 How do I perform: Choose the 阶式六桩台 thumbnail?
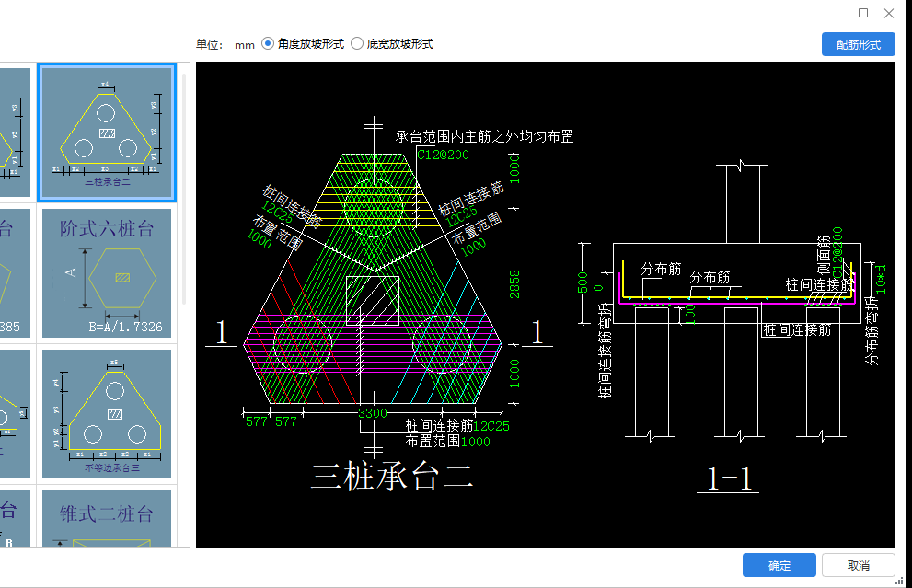[x=107, y=273]
